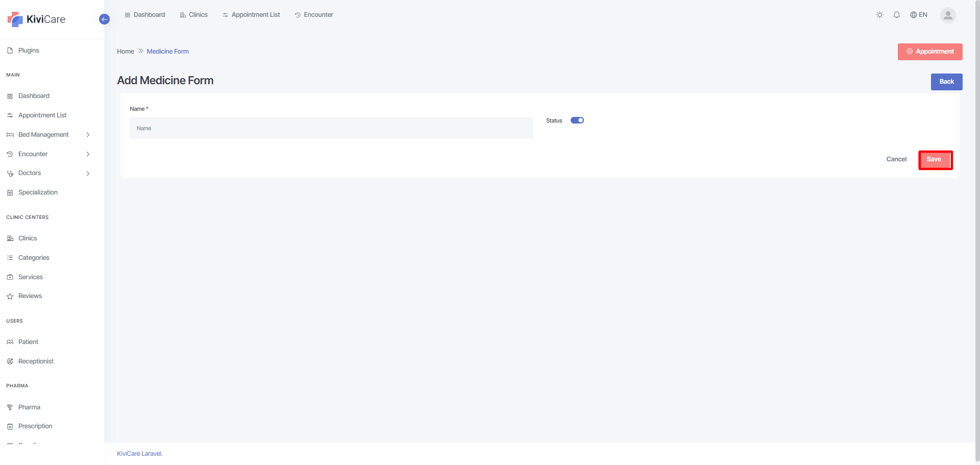Toggle the Status switch off

[x=577, y=120]
